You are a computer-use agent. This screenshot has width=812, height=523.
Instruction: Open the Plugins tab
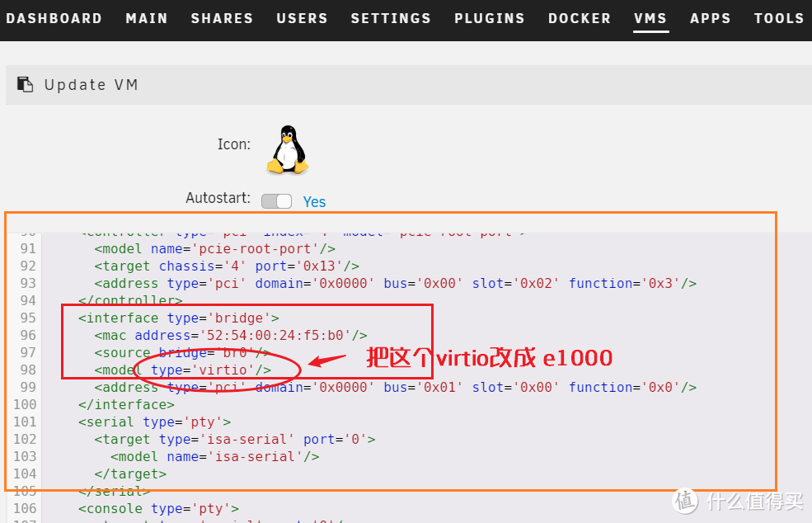click(489, 18)
